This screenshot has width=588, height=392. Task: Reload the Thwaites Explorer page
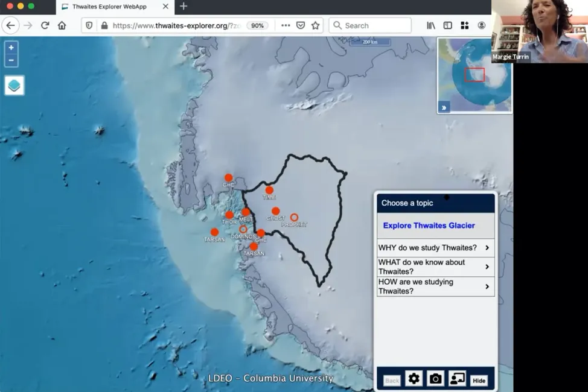point(45,25)
